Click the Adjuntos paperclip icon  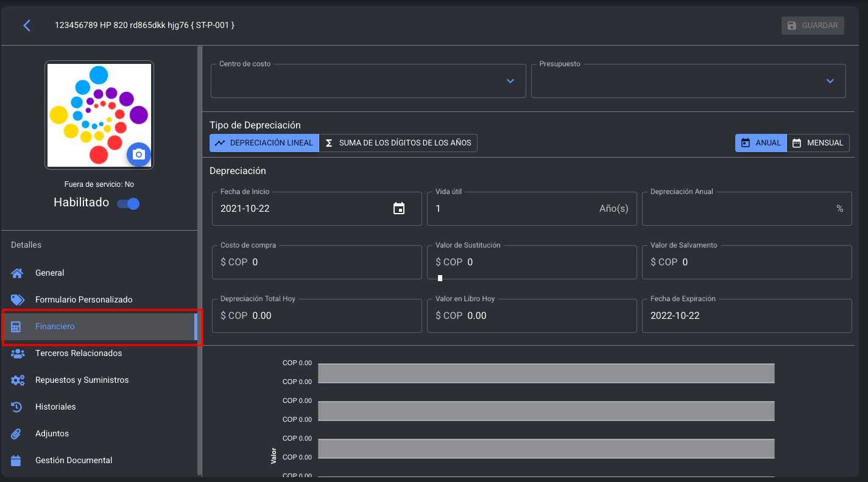17,434
